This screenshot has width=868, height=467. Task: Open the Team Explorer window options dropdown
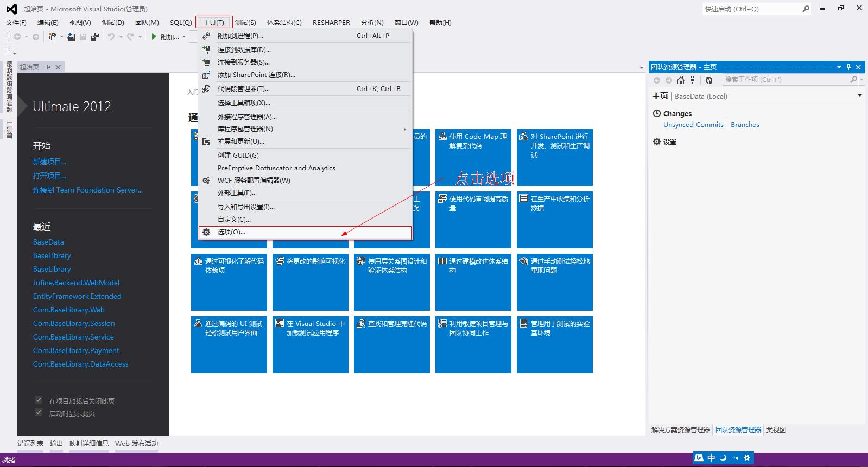pyautogui.click(x=839, y=67)
